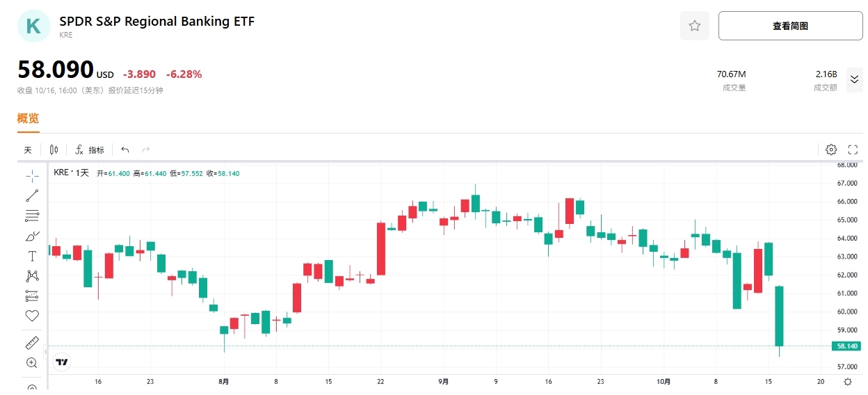Switch to the 概览 tab

pos(28,118)
